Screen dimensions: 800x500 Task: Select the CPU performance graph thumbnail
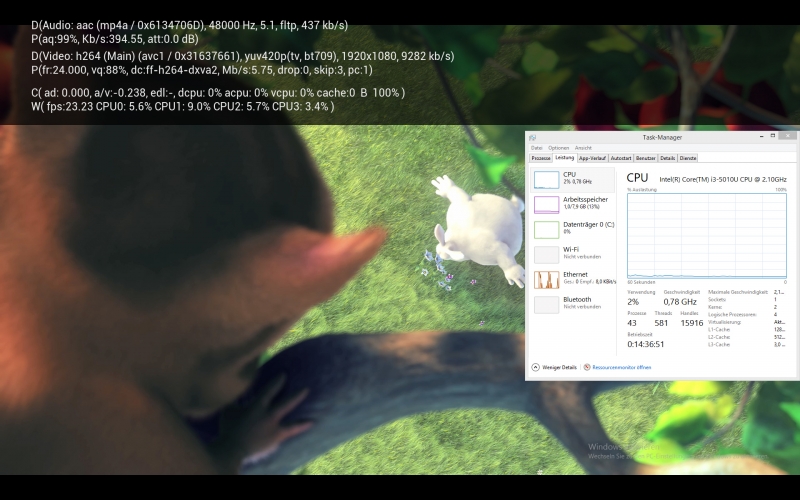[546, 180]
